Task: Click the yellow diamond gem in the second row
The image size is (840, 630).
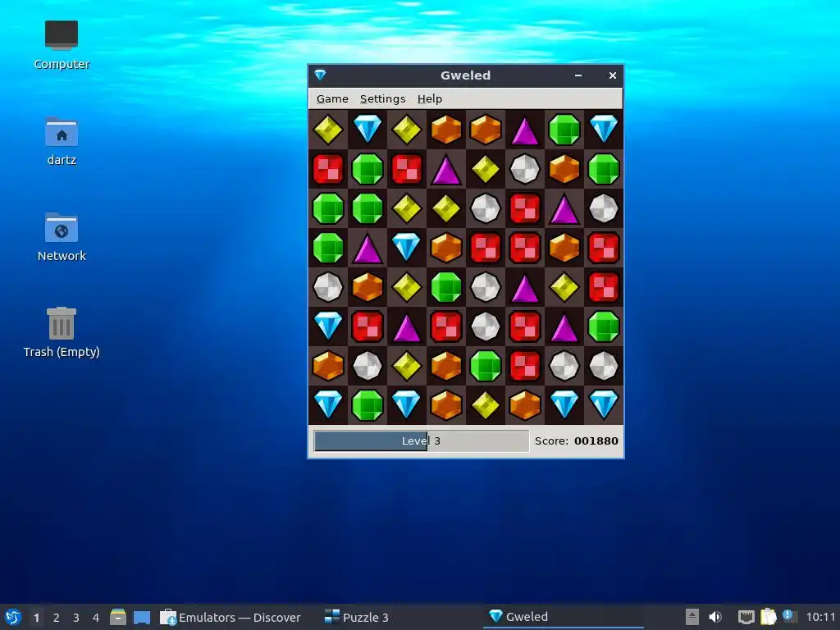Action: pyautogui.click(x=486, y=169)
